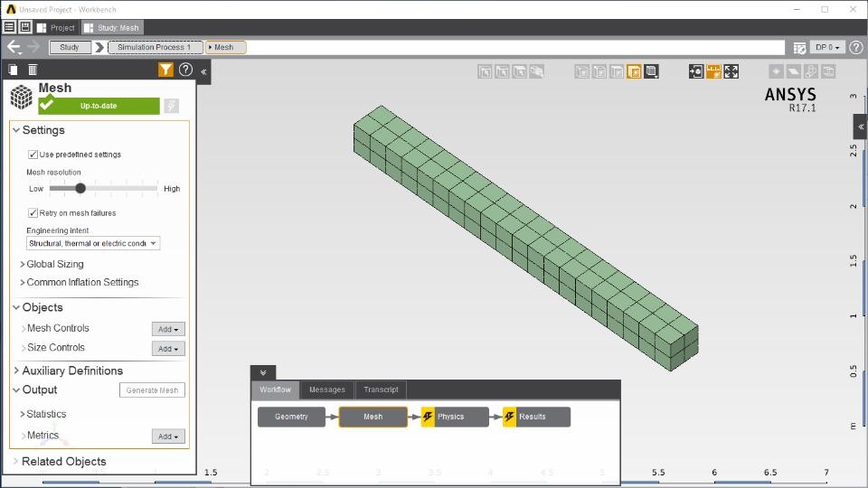Click the grayed box view icon at far right
The height and width of the screenshot is (488, 868).
829,71
